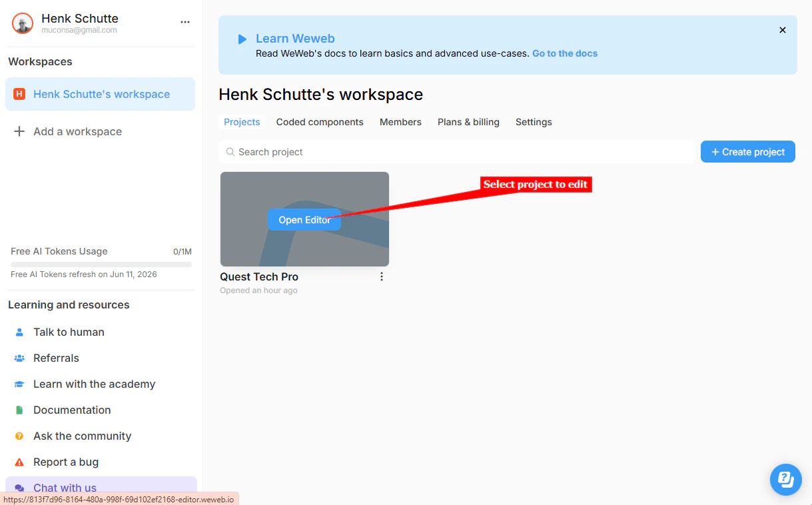Image resolution: width=812 pixels, height=505 pixels.
Task: Open Chat with us
Action: click(x=101, y=488)
